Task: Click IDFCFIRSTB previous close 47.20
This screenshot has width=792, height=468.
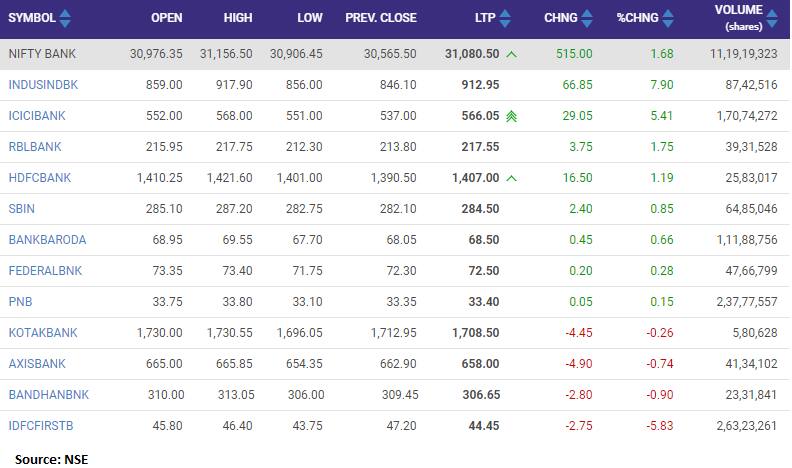Action: pos(402,426)
